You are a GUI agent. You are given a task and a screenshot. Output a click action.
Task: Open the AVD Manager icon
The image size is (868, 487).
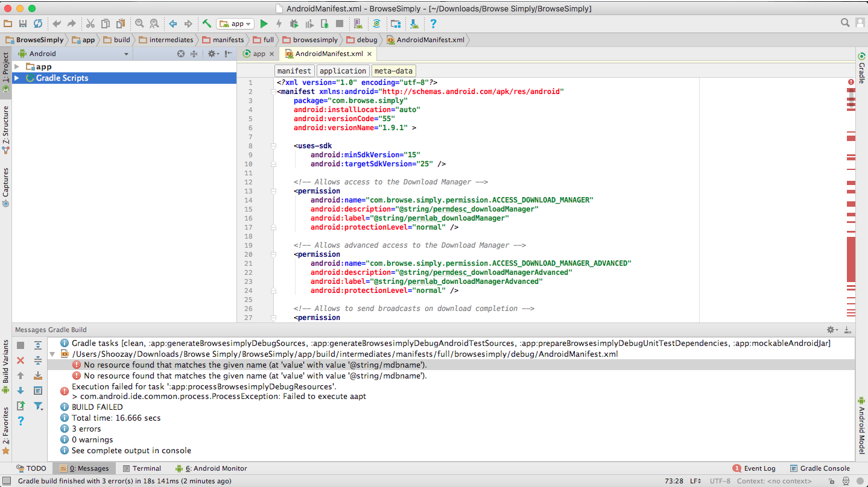(358, 24)
